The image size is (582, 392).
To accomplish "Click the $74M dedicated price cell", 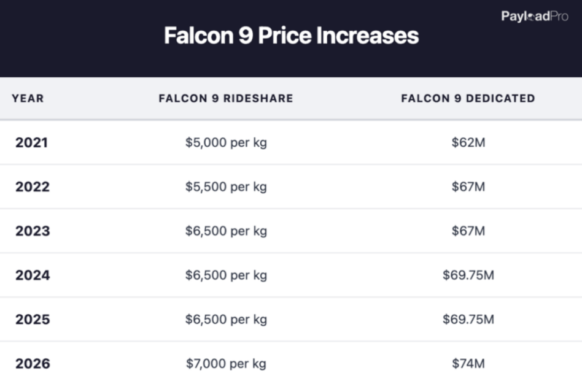I will (x=468, y=364).
